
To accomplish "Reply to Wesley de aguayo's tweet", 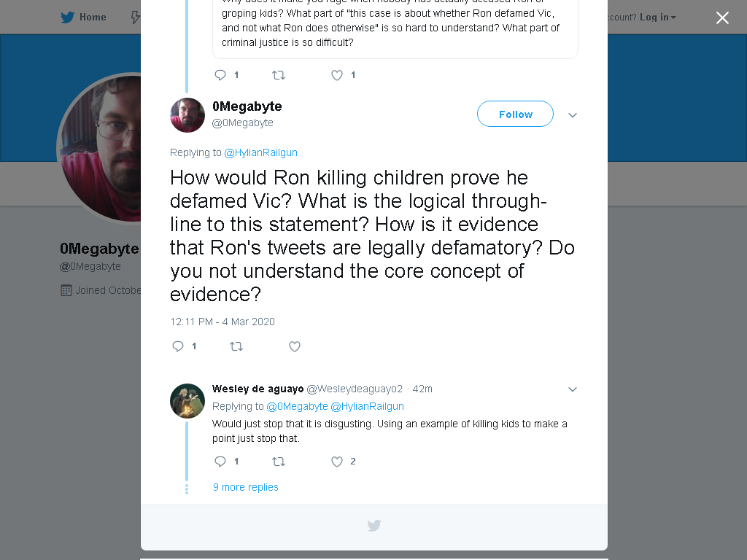I will [x=220, y=462].
